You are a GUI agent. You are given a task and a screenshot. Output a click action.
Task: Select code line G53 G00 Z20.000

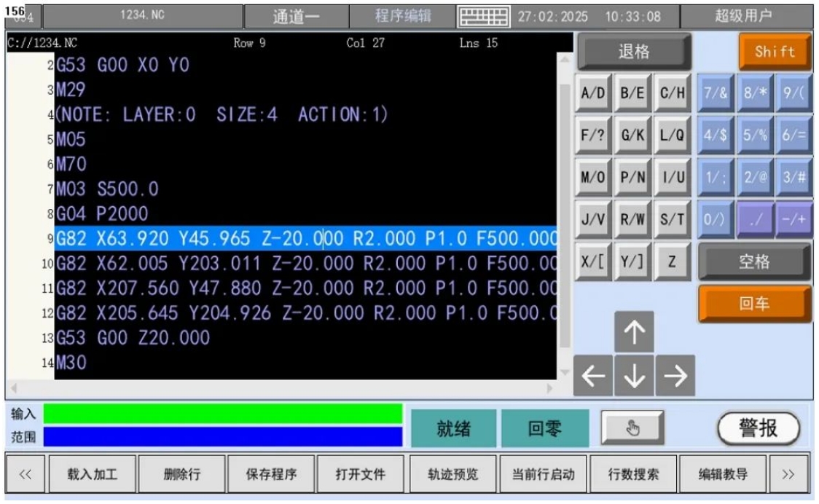click(x=133, y=338)
